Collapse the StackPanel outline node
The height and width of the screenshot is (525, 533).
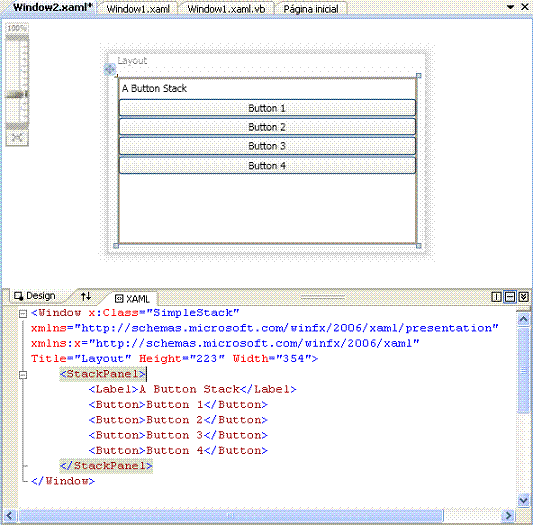pyautogui.click(x=23, y=375)
